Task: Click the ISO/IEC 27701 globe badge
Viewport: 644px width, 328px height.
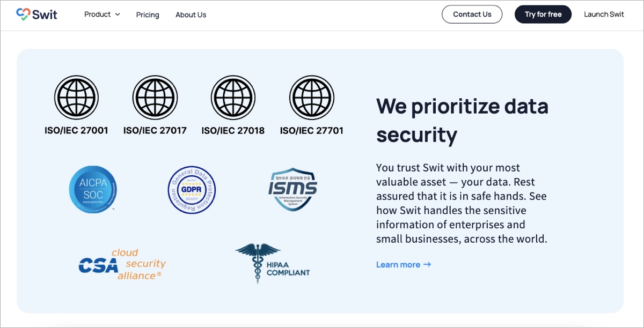Action: 311,98
